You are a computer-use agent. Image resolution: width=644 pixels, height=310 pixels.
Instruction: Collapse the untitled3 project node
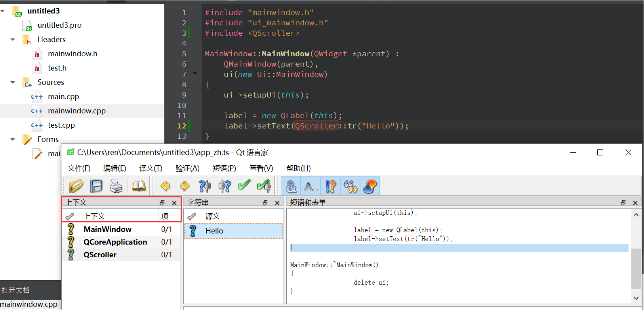click(x=3, y=11)
